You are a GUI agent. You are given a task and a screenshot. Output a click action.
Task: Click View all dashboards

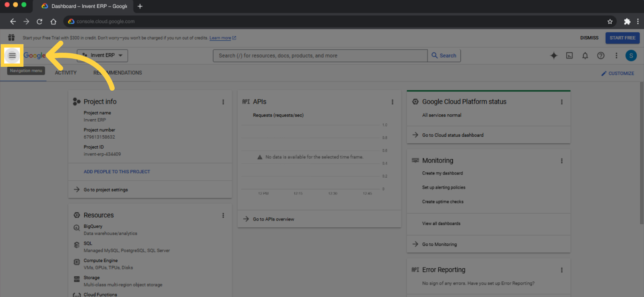(441, 224)
